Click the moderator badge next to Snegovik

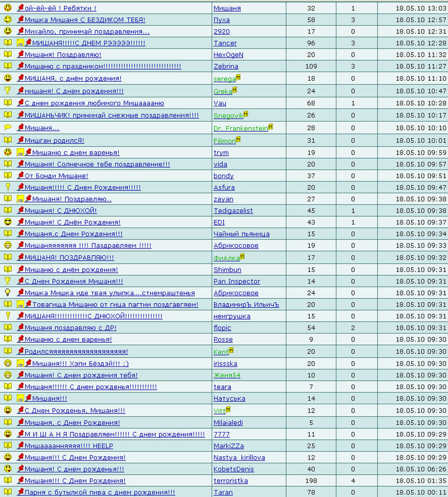click(x=245, y=114)
